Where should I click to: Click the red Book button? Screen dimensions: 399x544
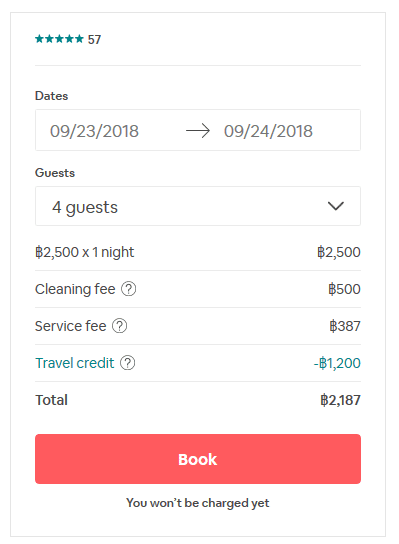[x=198, y=459]
